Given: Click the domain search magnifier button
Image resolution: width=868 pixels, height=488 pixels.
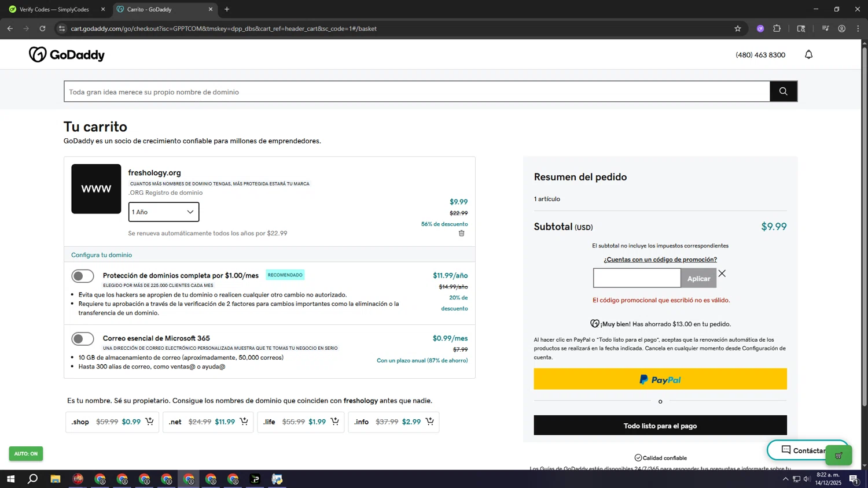Looking at the screenshot, I should (783, 91).
